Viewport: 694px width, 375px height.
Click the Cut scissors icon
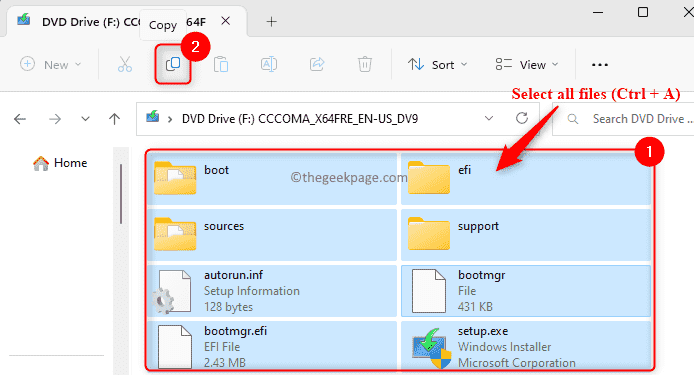[x=125, y=65]
